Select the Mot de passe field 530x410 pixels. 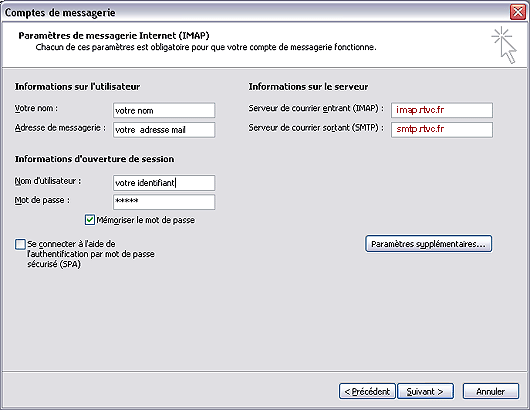point(164,202)
